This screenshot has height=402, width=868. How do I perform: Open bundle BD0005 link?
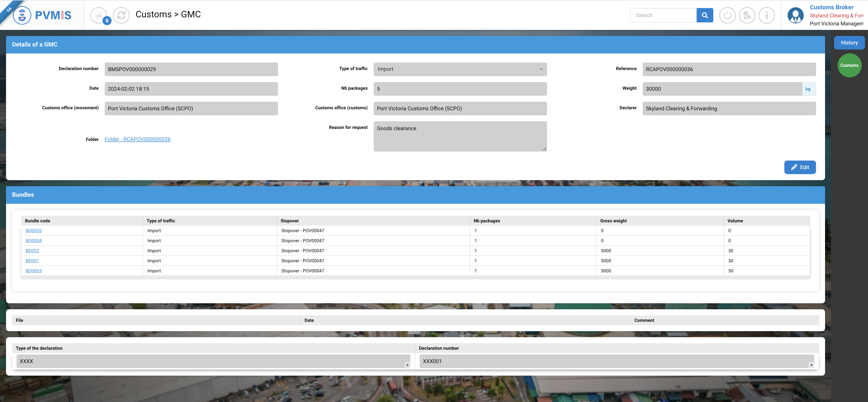[34, 230]
